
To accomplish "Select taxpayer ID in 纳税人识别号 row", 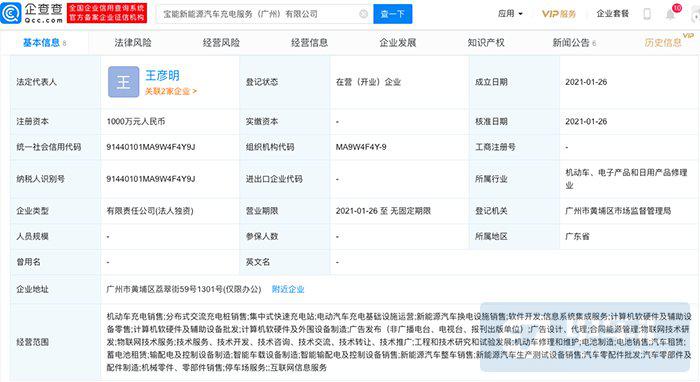I will (150, 179).
